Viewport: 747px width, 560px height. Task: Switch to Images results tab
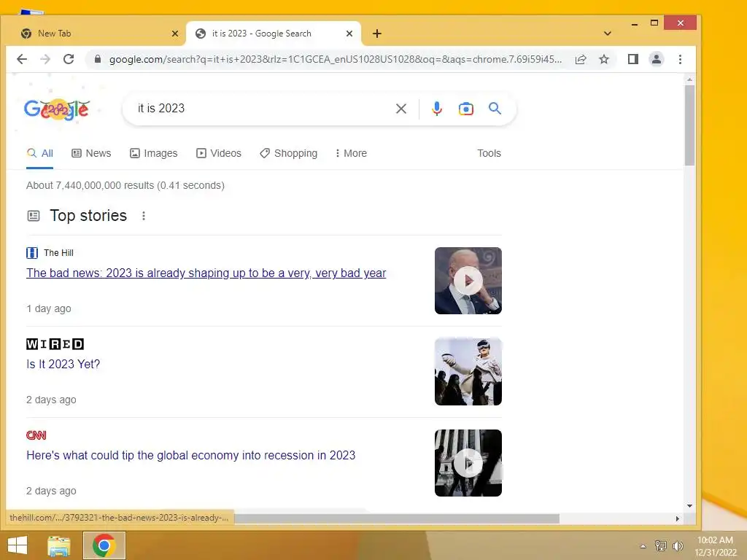pyautogui.click(x=153, y=153)
